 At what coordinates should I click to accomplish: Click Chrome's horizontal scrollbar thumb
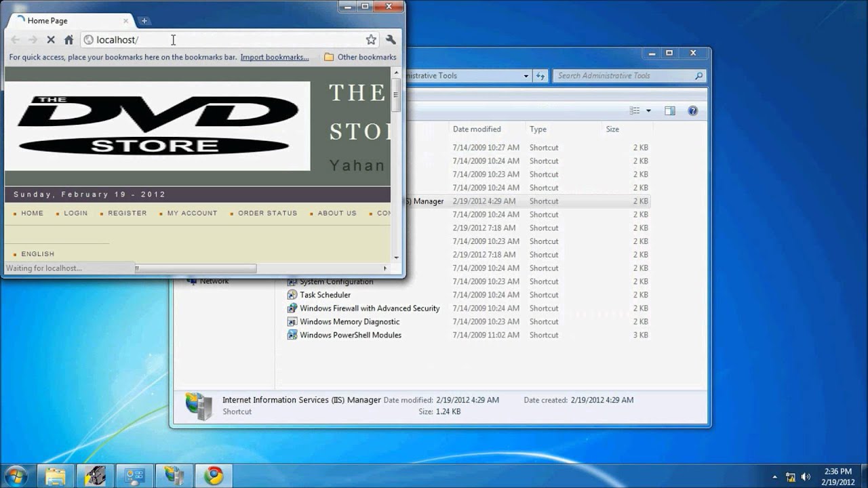point(195,268)
